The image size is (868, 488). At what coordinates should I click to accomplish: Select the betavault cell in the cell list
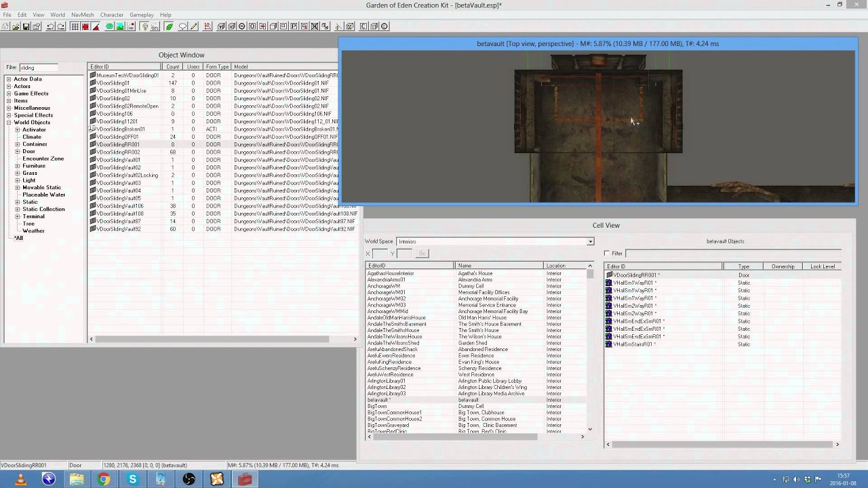[x=476, y=400]
